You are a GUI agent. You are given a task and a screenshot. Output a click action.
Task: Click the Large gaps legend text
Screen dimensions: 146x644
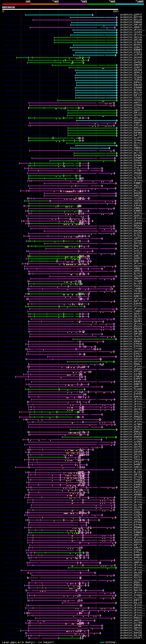tap(10, 642)
